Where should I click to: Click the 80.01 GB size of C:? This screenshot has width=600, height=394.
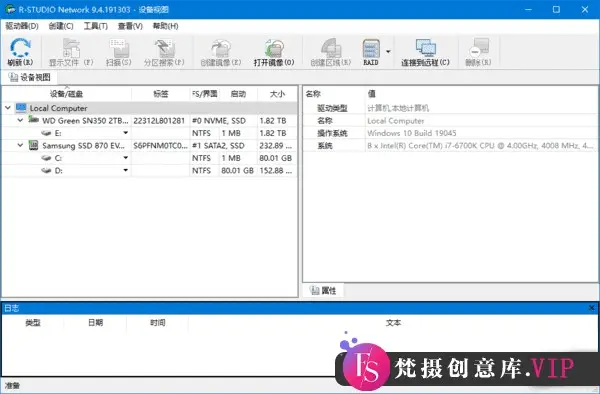tap(276, 158)
